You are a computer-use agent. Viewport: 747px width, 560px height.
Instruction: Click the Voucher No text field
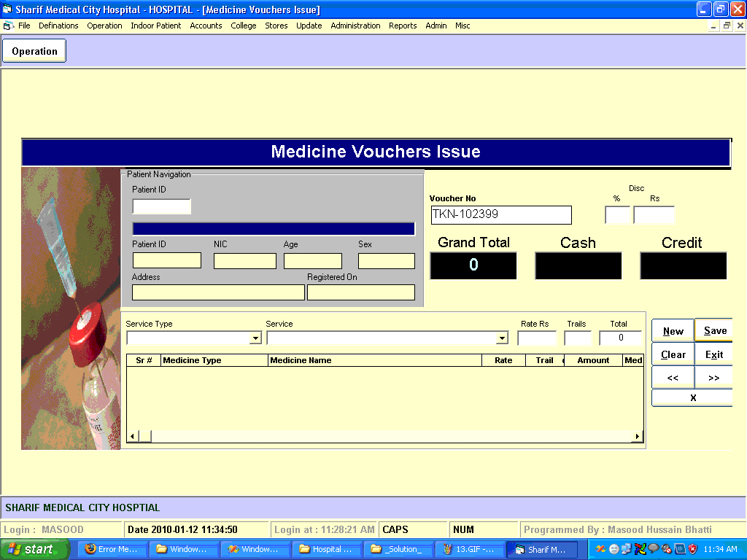(500, 215)
